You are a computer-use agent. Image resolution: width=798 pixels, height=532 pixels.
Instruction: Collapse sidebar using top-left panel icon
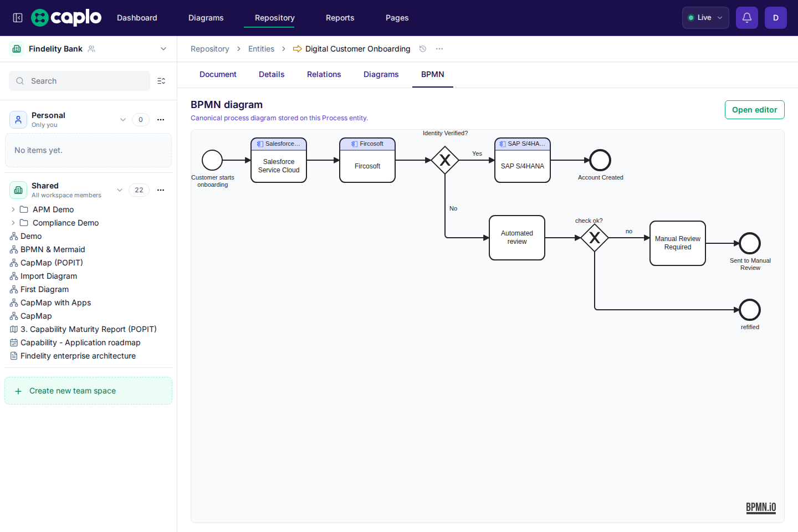[x=18, y=18]
